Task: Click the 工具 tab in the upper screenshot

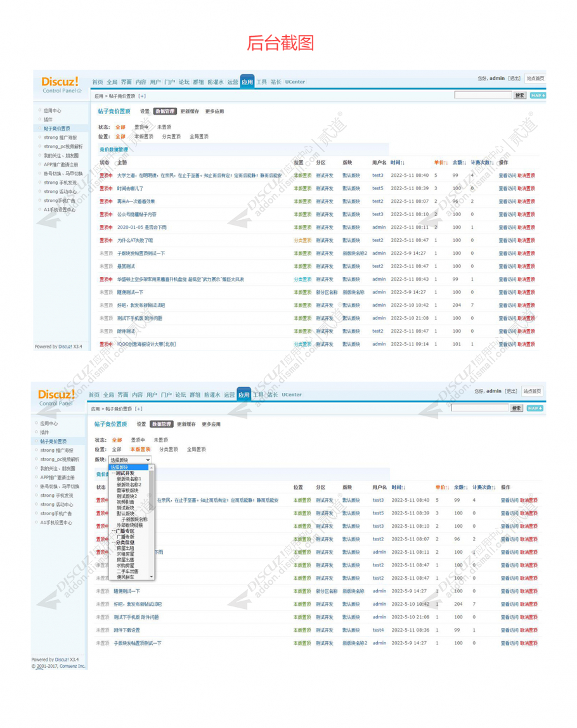Action: [x=262, y=82]
